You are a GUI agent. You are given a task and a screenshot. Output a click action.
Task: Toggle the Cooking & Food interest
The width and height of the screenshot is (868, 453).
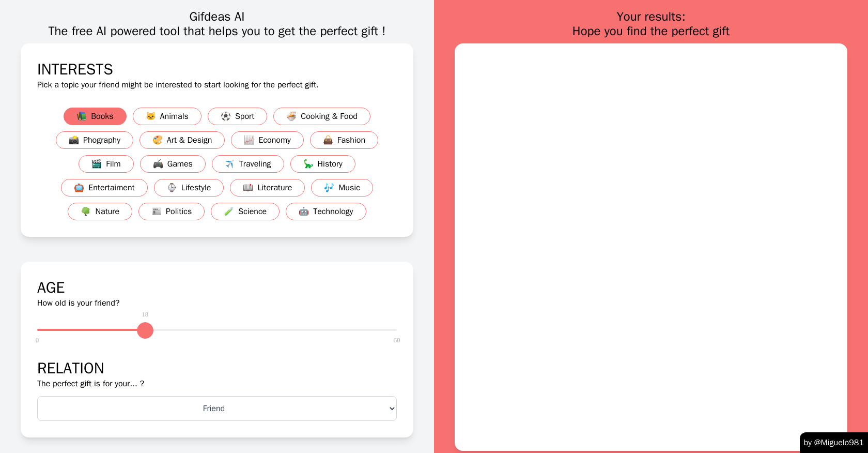tap(322, 116)
